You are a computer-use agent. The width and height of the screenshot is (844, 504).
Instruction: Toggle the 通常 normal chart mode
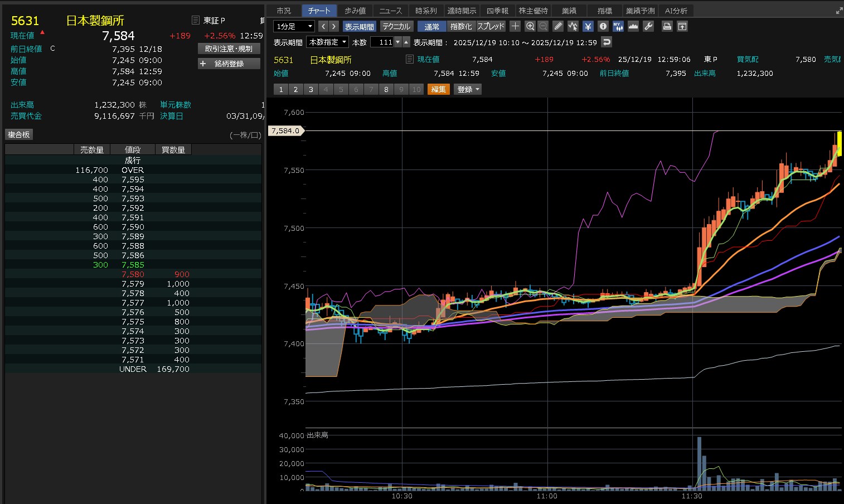[x=431, y=26]
